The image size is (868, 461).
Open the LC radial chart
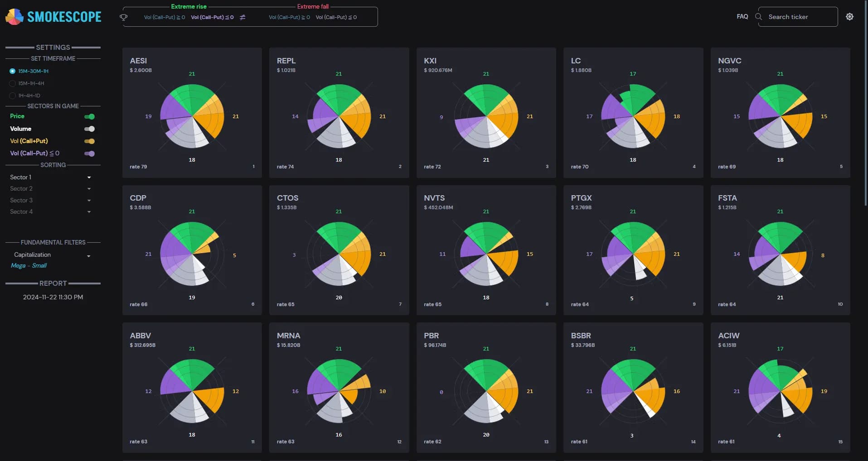pos(633,116)
